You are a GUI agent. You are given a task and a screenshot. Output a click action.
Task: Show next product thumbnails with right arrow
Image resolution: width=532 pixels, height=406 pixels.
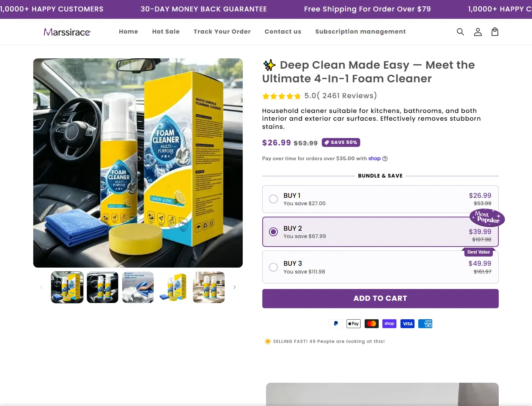(x=235, y=287)
